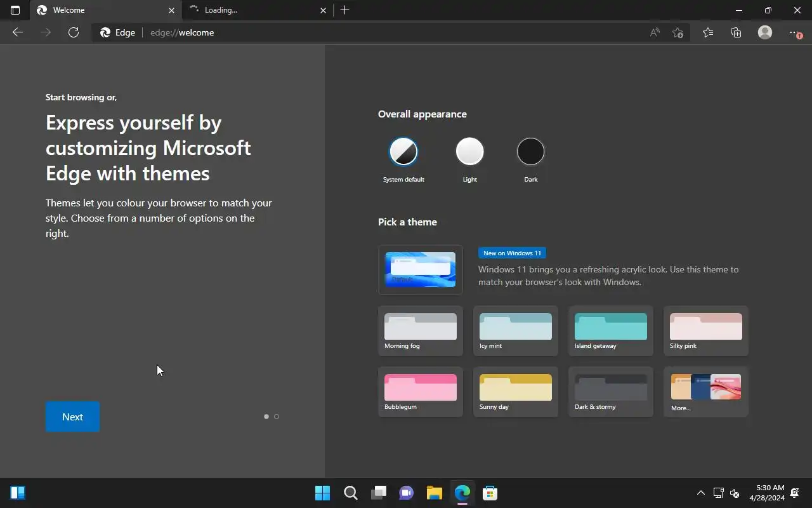
Task: Pick the Dark & stormy theme
Action: pos(611,392)
